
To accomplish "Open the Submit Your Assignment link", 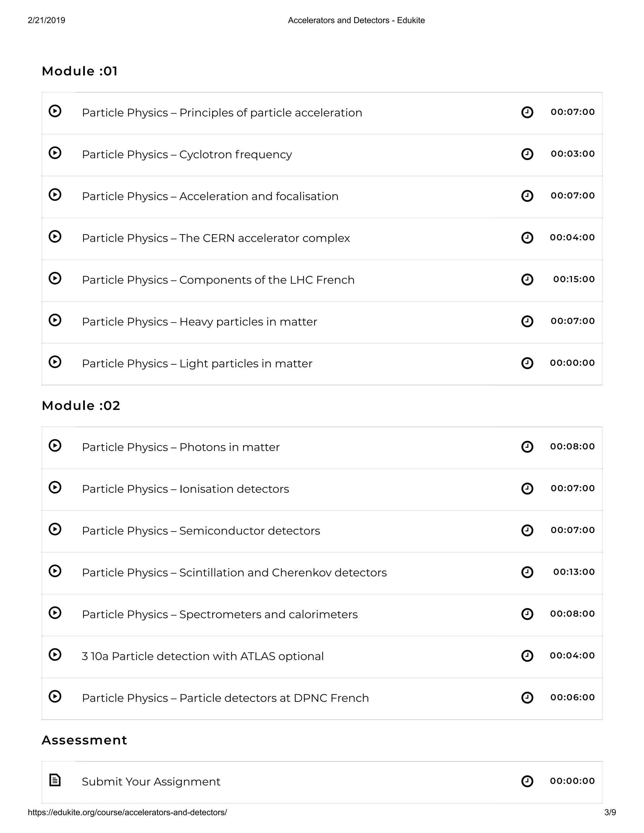I will [151, 782].
